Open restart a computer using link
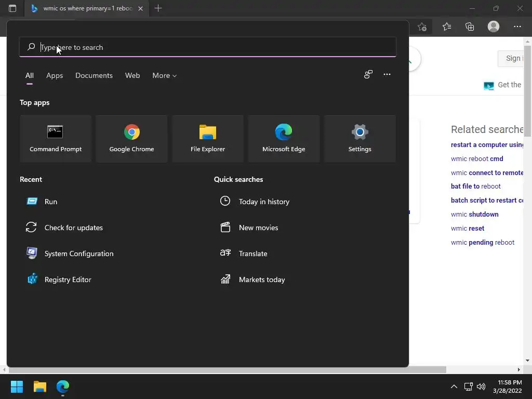Viewport: 532px width, 399px height. click(487, 145)
